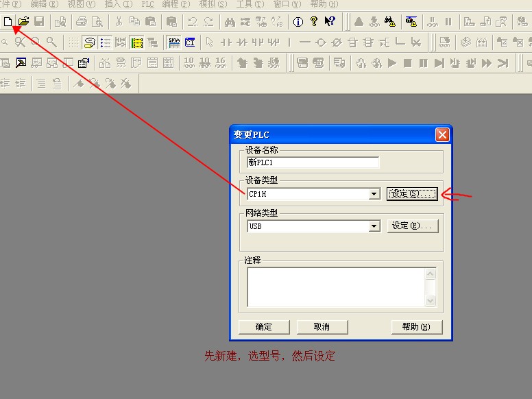Click the yellow-highlighted grid view toggle icon

(136, 43)
